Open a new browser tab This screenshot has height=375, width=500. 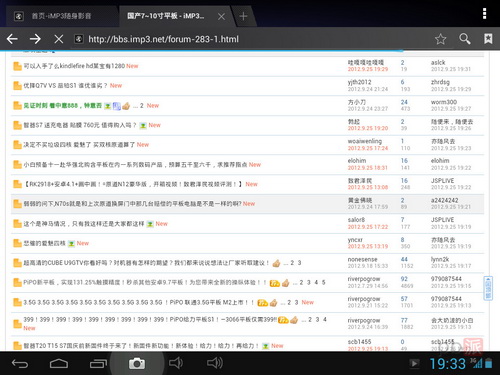point(243,16)
